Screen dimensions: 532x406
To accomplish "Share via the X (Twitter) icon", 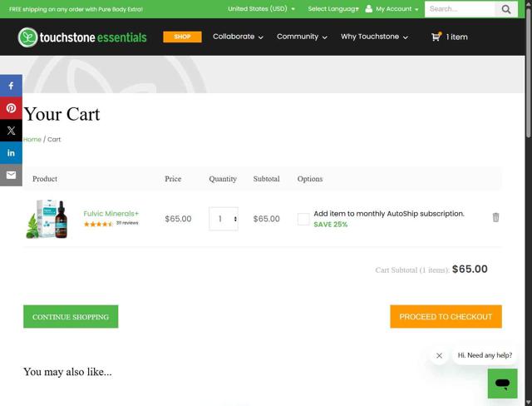I will [x=11, y=131].
